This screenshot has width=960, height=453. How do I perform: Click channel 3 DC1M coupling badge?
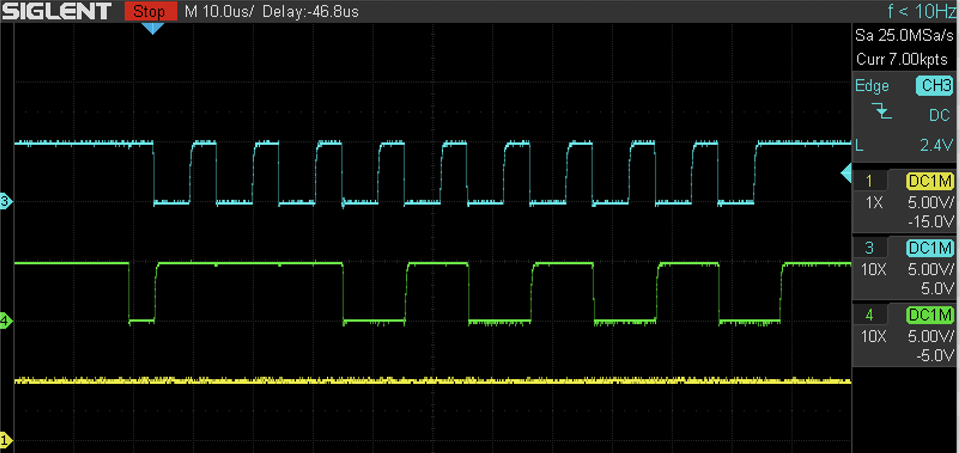929,248
